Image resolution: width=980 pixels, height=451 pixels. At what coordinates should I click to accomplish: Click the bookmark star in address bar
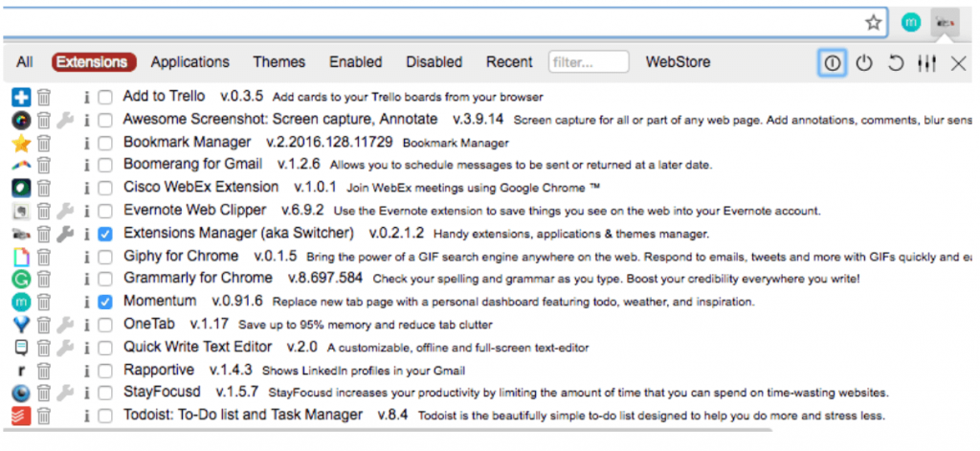point(873,23)
